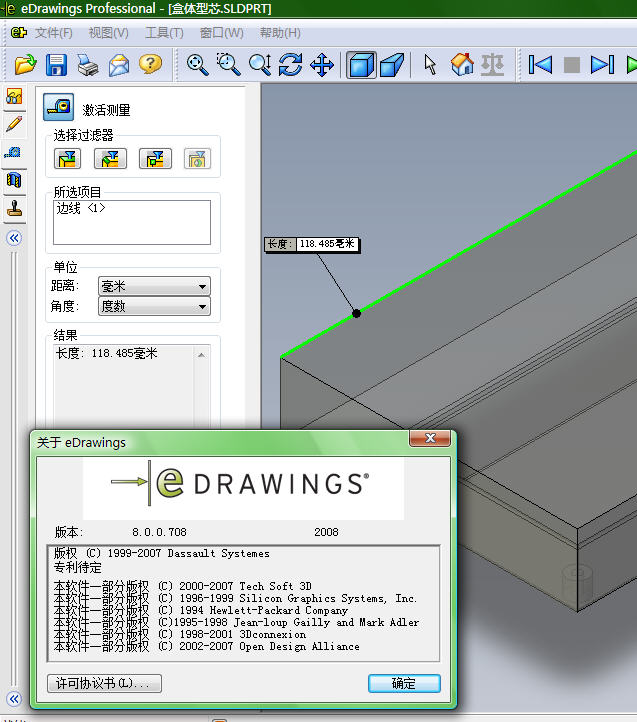This screenshot has width=637, height=722.
Task: Open the 视图(V) menu
Action: pos(109,33)
